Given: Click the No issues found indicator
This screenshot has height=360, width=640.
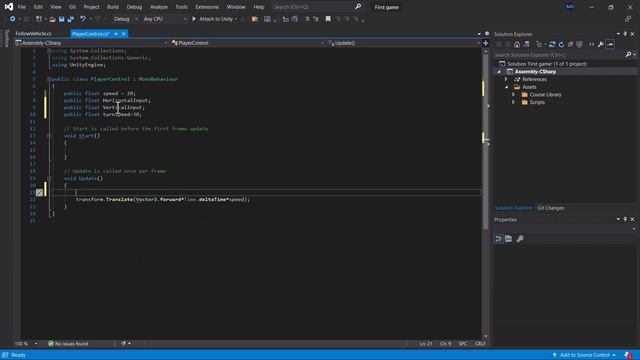Looking at the screenshot, I should pyautogui.click(x=68, y=344).
